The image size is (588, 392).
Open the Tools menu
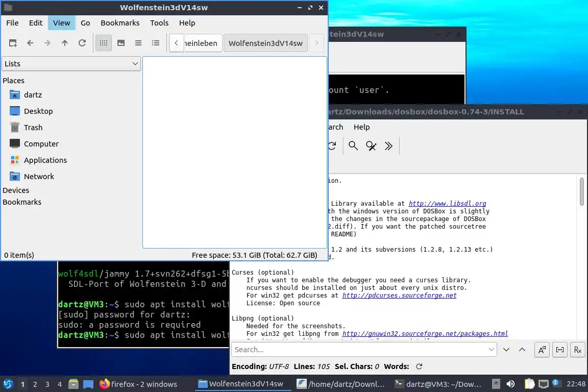tap(159, 23)
